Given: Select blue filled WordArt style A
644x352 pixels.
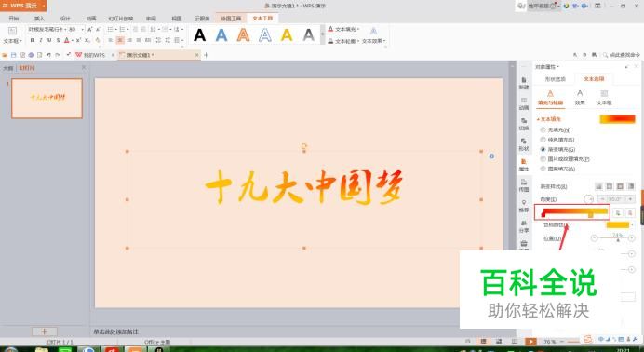Looking at the screenshot, I should [221, 35].
